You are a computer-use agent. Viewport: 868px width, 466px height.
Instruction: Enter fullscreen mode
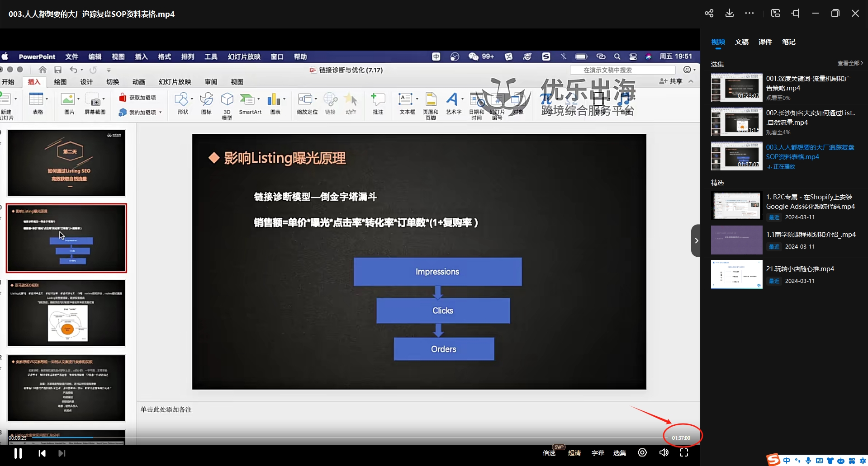tap(683, 452)
